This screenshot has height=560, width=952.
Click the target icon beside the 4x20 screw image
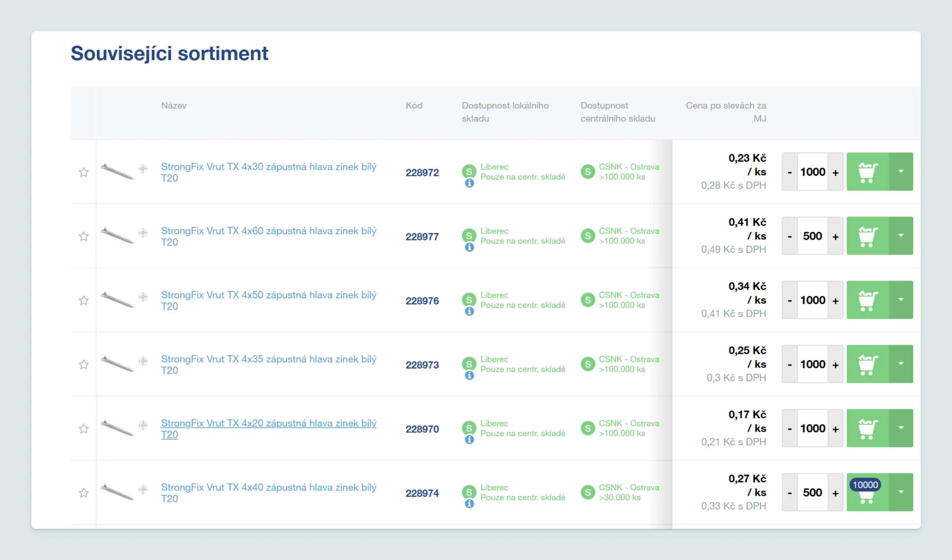(143, 425)
